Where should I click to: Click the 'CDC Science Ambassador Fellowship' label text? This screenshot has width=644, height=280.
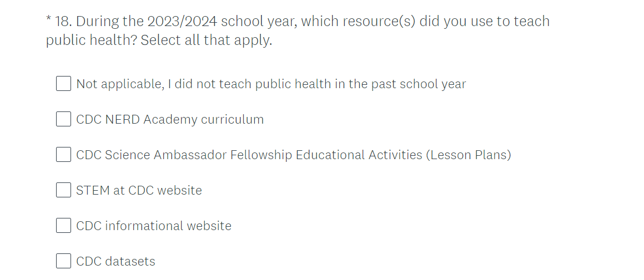(222, 155)
